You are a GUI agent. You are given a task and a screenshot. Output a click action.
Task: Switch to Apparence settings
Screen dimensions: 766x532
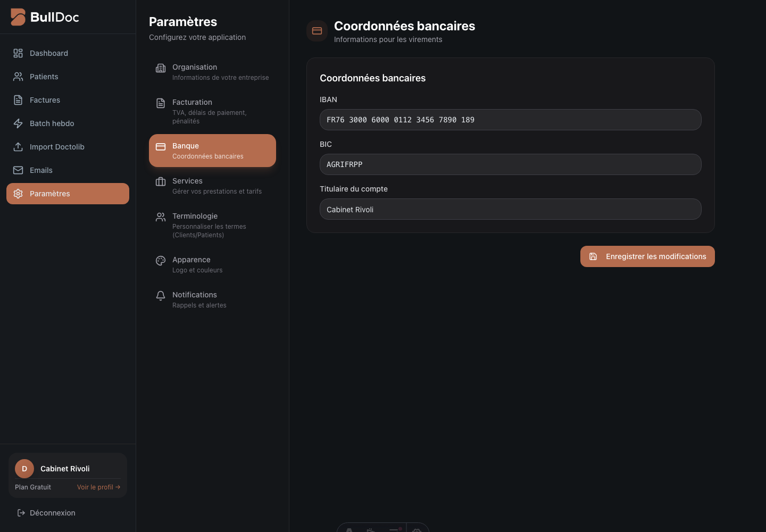pyautogui.click(x=212, y=264)
